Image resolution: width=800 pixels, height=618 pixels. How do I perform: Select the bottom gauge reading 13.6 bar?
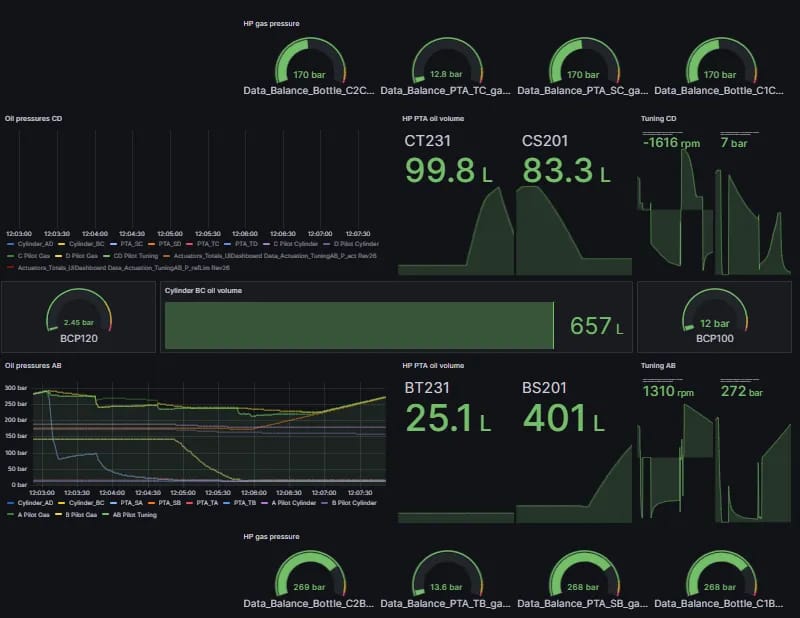[x=446, y=577]
